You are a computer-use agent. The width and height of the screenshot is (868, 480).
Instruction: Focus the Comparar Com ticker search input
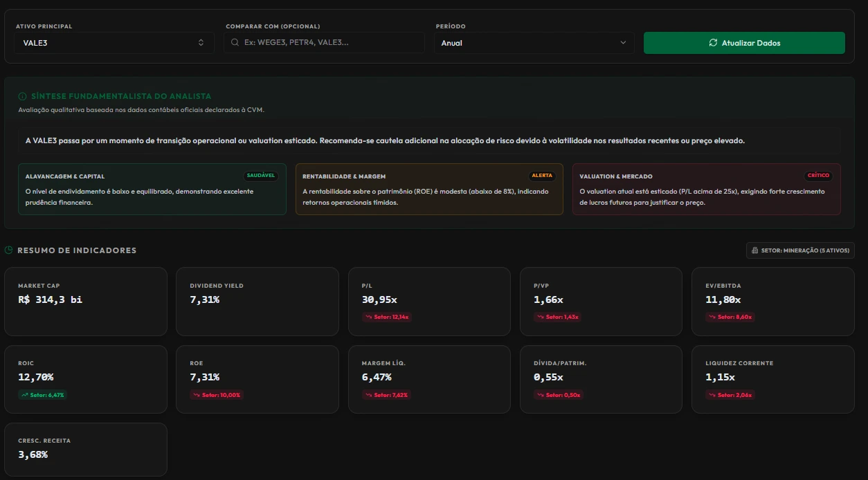(x=324, y=43)
